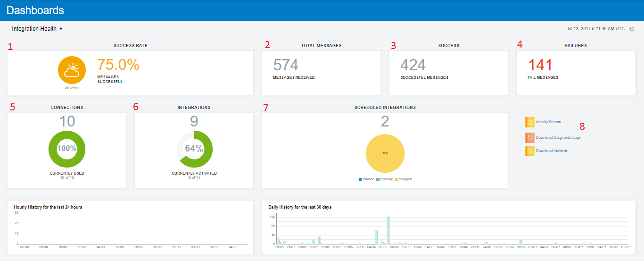644x261 pixels.
Task: Click the Download Diagnostic Logs icon
Action: pyautogui.click(x=530, y=138)
